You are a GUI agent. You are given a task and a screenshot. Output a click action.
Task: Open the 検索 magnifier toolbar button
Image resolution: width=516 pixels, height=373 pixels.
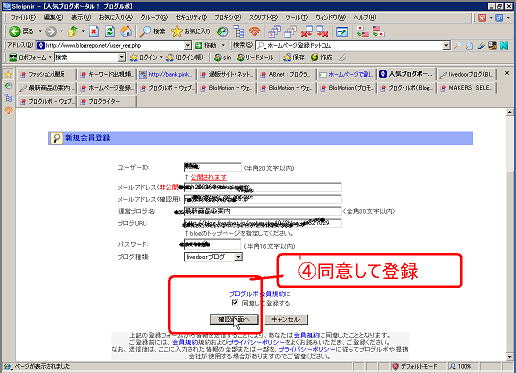click(x=152, y=32)
